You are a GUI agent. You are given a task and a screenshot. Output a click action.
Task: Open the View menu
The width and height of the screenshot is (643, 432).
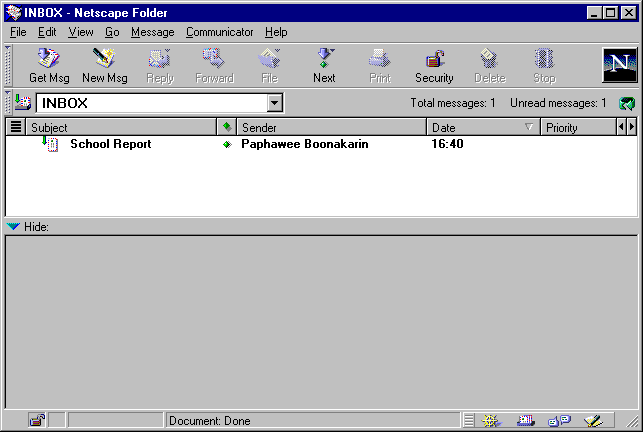tap(81, 32)
